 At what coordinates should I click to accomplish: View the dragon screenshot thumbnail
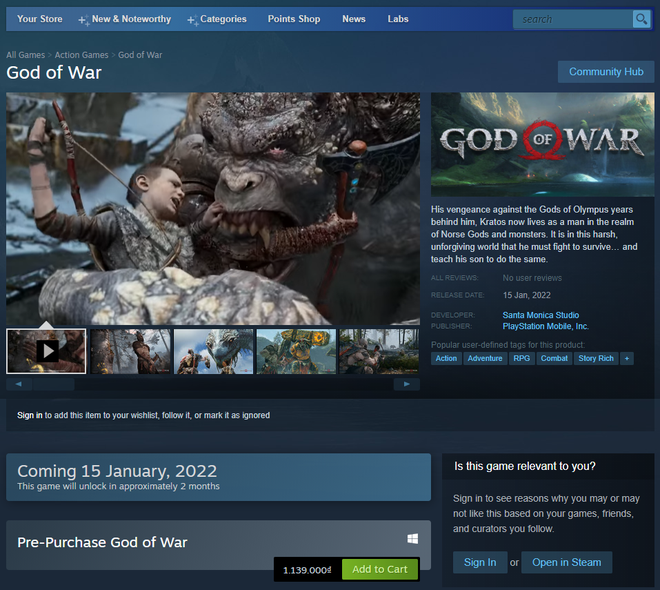coord(213,351)
